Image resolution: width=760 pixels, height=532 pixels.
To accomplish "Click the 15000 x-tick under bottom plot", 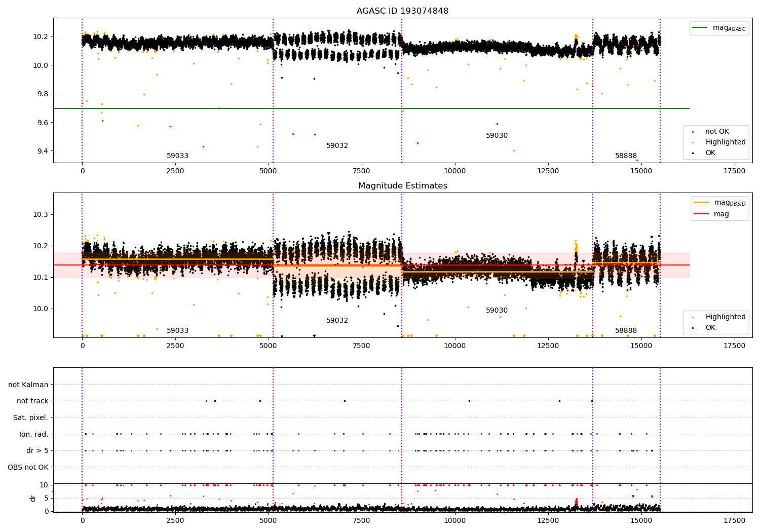I will [641, 520].
